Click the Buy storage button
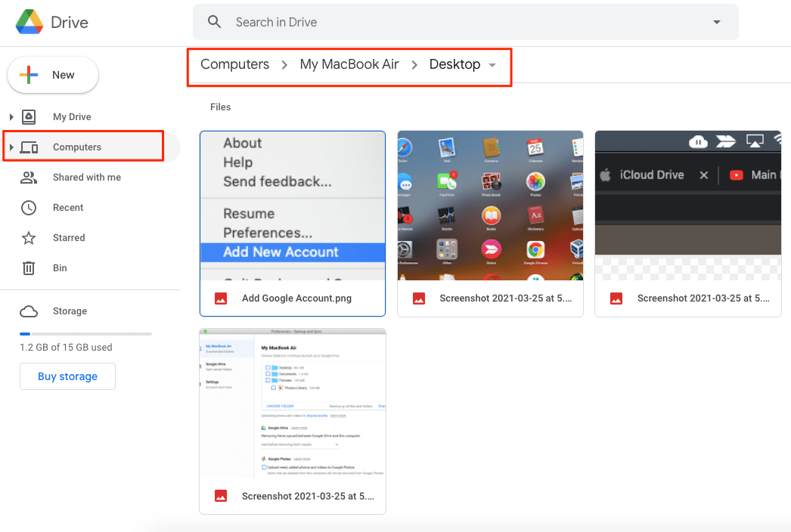This screenshot has width=791, height=532. [x=67, y=376]
